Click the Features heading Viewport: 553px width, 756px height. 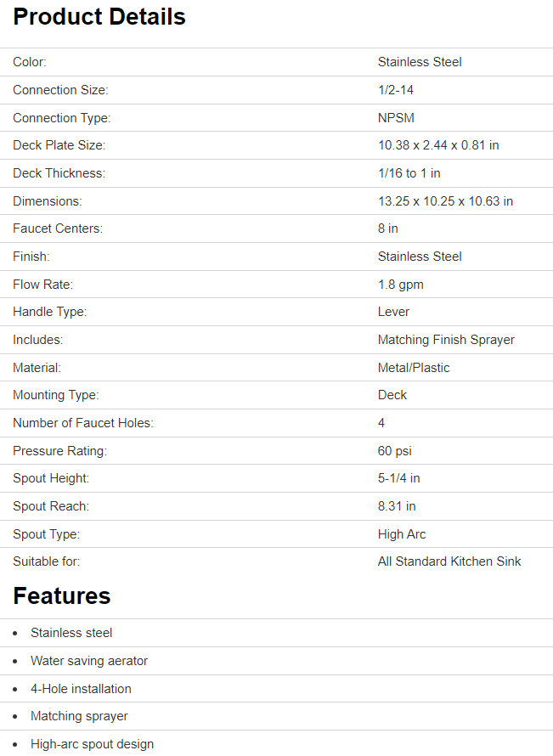pos(62,596)
